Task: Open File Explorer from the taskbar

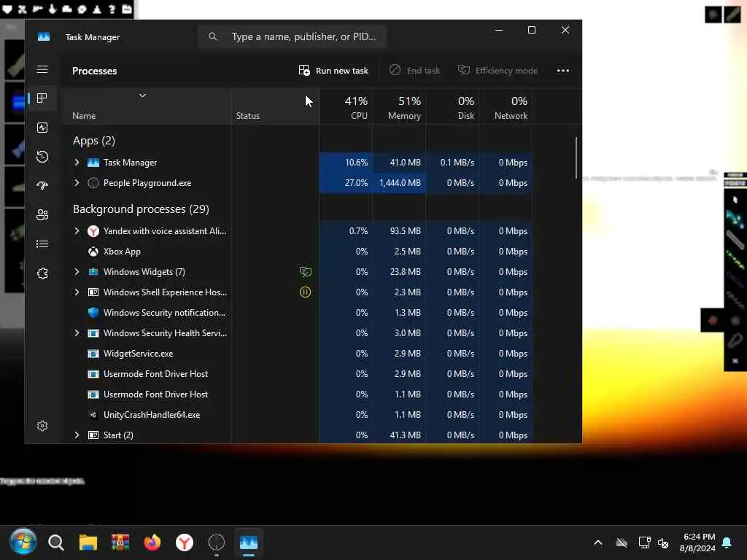Action: pyautogui.click(x=88, y=542)
